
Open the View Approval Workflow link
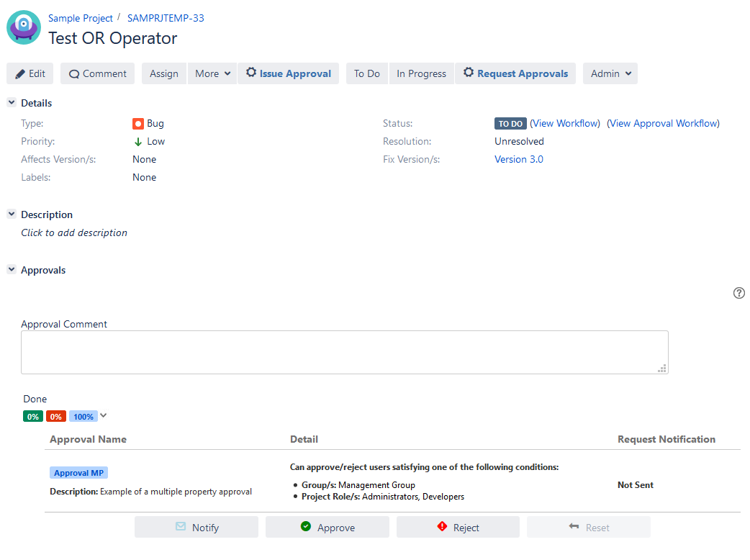tap(663, 123)
